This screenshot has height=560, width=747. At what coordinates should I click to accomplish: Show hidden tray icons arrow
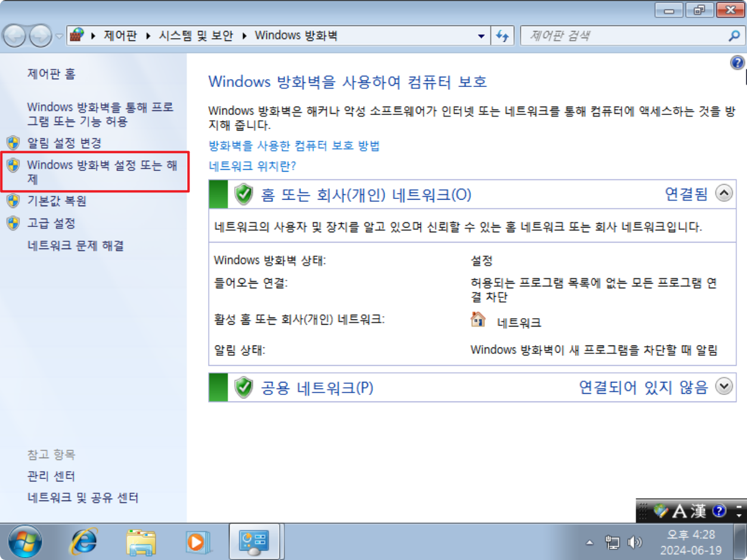(589, 543)
